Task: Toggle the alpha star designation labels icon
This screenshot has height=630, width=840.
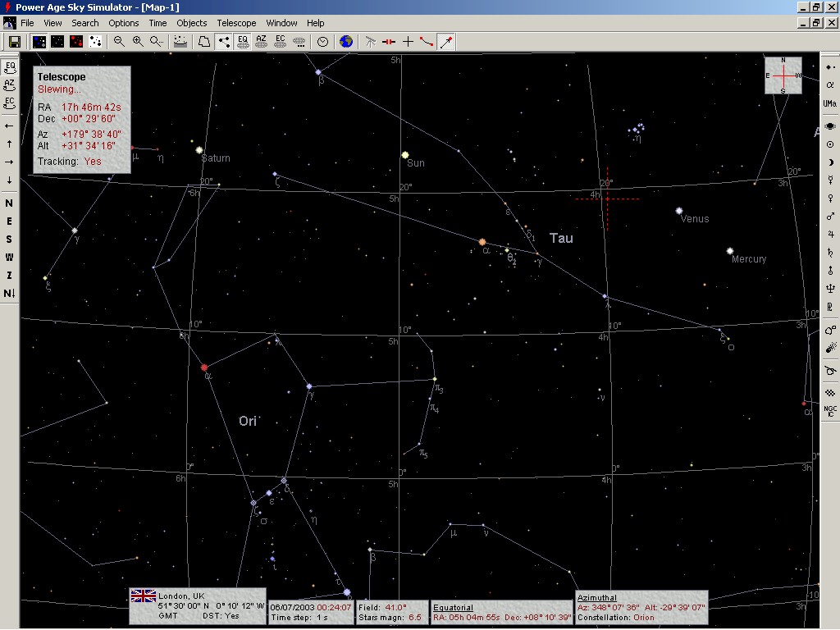Action: tap(830, 85)
